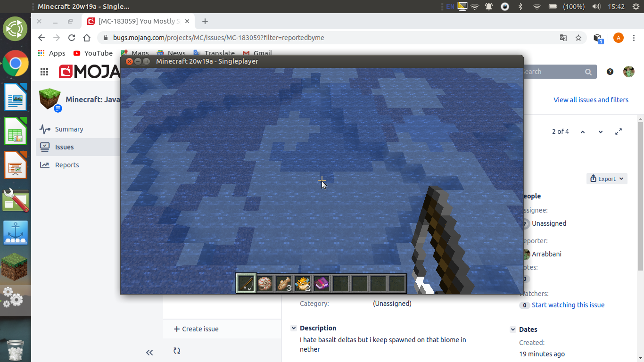Click the Minecraft project grass block avatar

50,99
